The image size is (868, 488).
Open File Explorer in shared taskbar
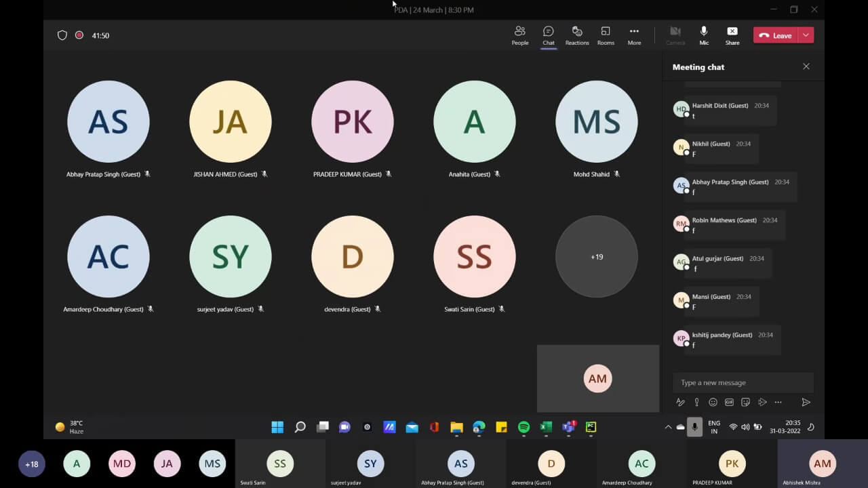(x=456, y=427)
